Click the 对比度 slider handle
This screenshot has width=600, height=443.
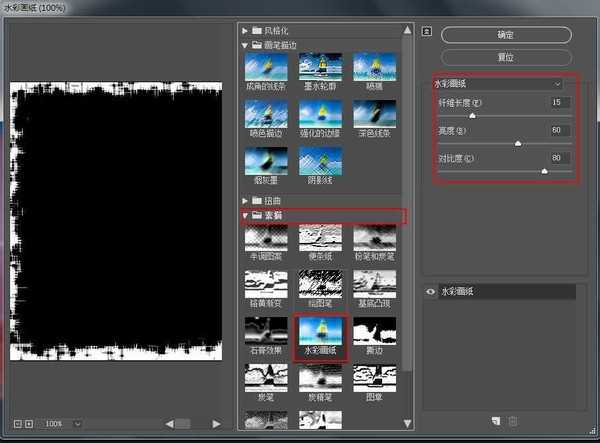coord(544,171)
